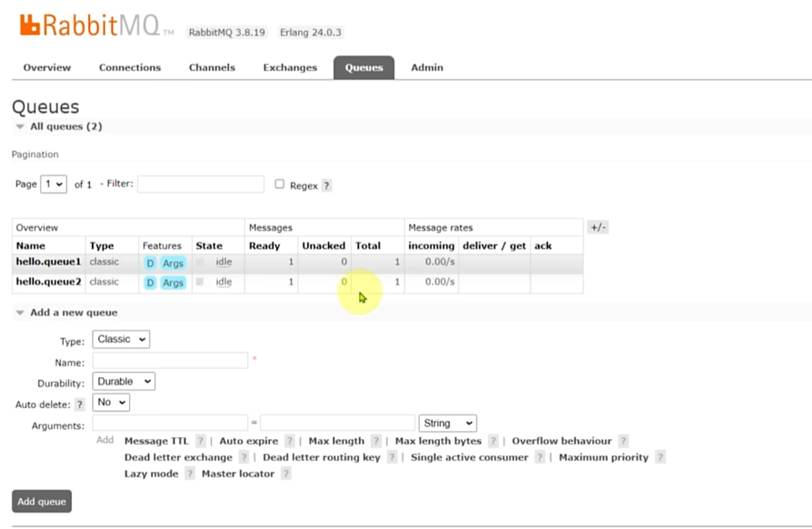Viewport: 812px width, 529px height.
Task: Add the Maximum priority argument
Action: 604,457
